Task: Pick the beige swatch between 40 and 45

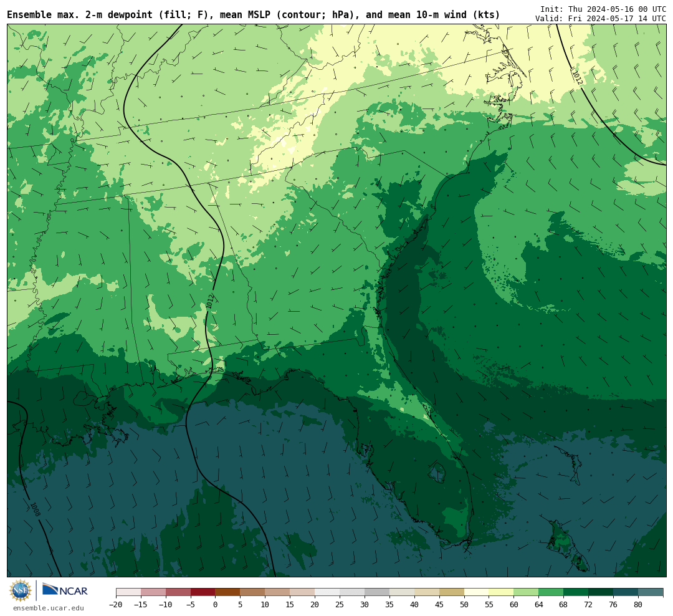Action: (x=427, y=592)
